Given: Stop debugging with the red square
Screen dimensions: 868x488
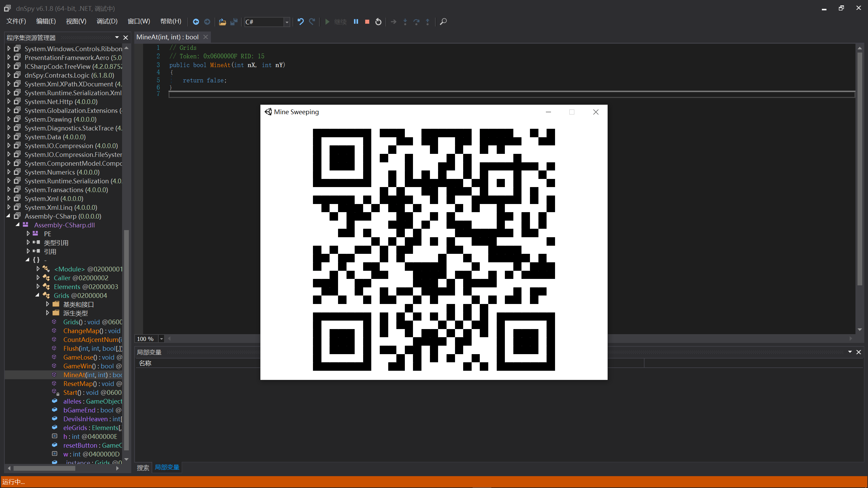Looking at the screenshot, I should 367,22.
